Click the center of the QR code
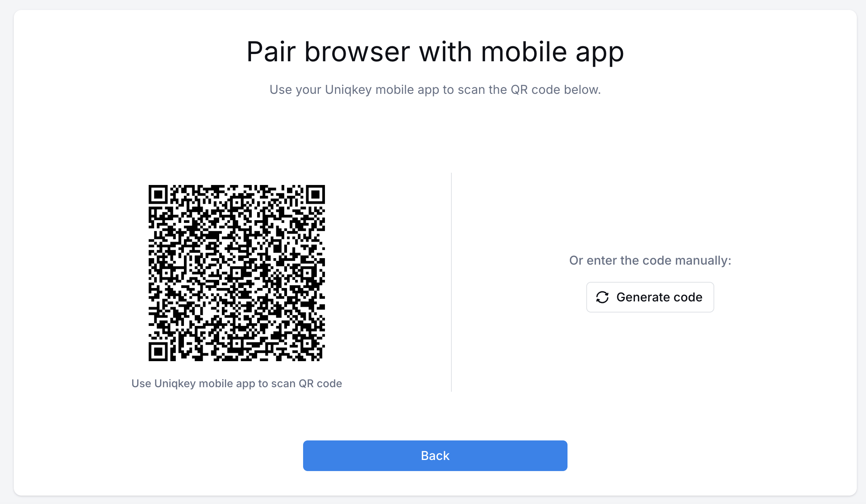866x504 pixels. tap(237, 273)
